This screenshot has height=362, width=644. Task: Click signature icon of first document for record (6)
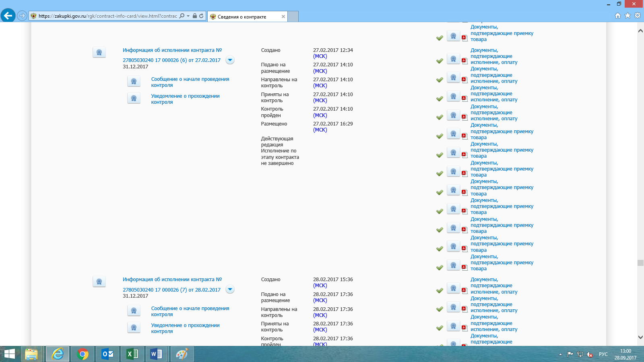[453, 59]
